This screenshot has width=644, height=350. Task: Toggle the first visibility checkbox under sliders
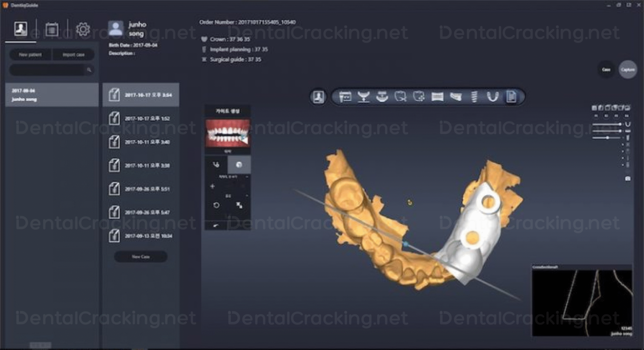pos(623,145)
